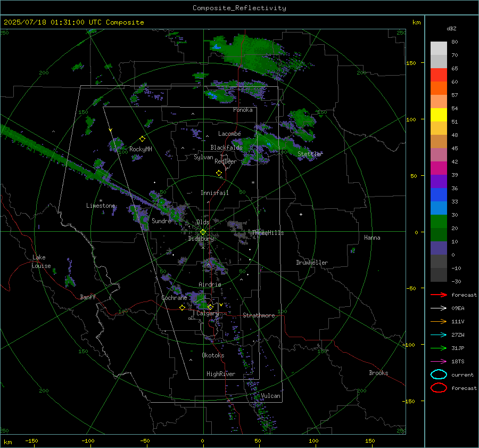The height and width of the screenshot is (448, 479).
Task: Click the Sundre city label
Action: [161, 221]
